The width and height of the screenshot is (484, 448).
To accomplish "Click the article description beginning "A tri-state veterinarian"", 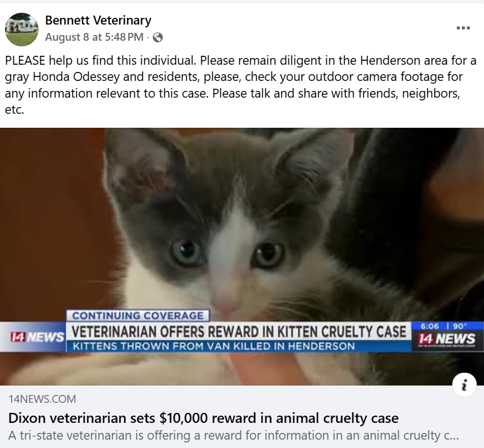I will (x=234, y=435).
